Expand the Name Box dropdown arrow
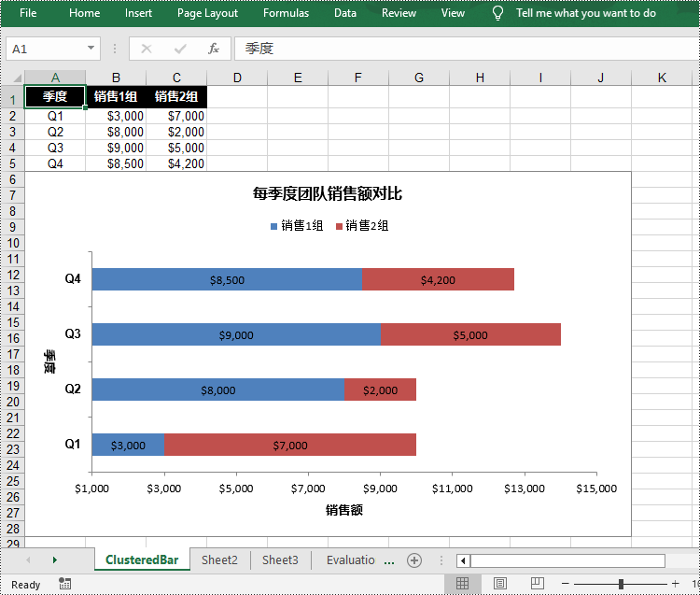This screenshot has width=700, height=595. pos(91,48)
